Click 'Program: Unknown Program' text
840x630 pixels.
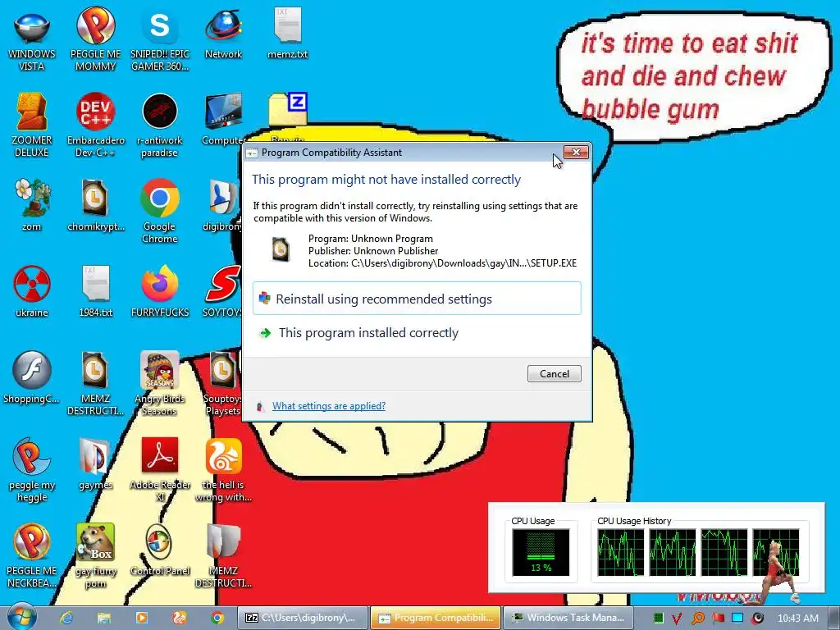(370, 239)
